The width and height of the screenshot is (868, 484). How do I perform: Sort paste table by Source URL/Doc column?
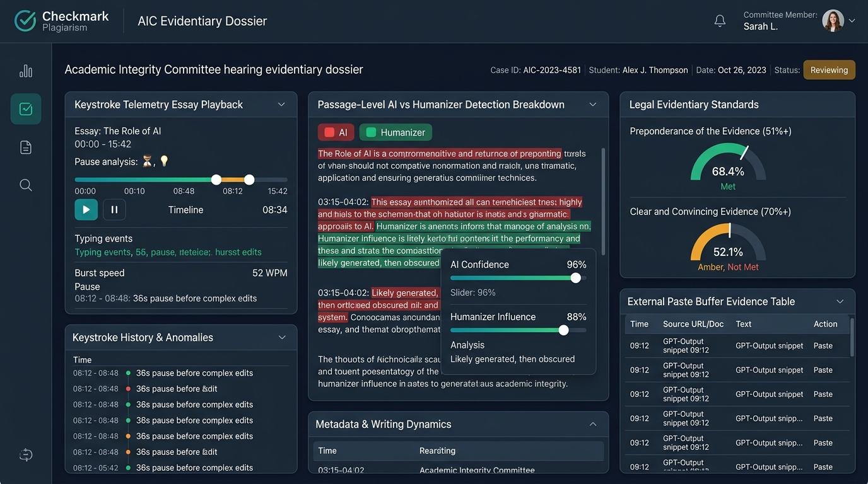click(x=693, y=324)
